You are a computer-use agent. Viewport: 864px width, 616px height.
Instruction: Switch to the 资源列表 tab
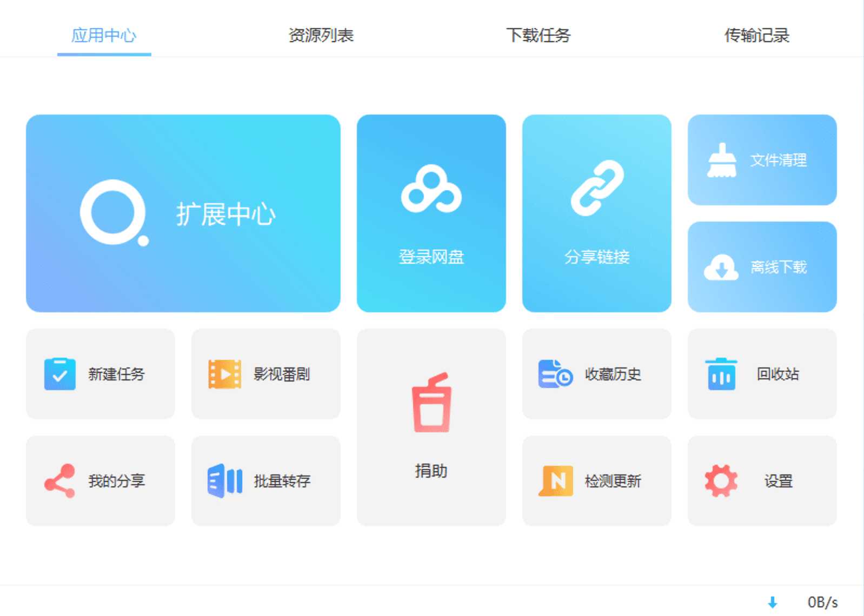(x=321, y=36)
